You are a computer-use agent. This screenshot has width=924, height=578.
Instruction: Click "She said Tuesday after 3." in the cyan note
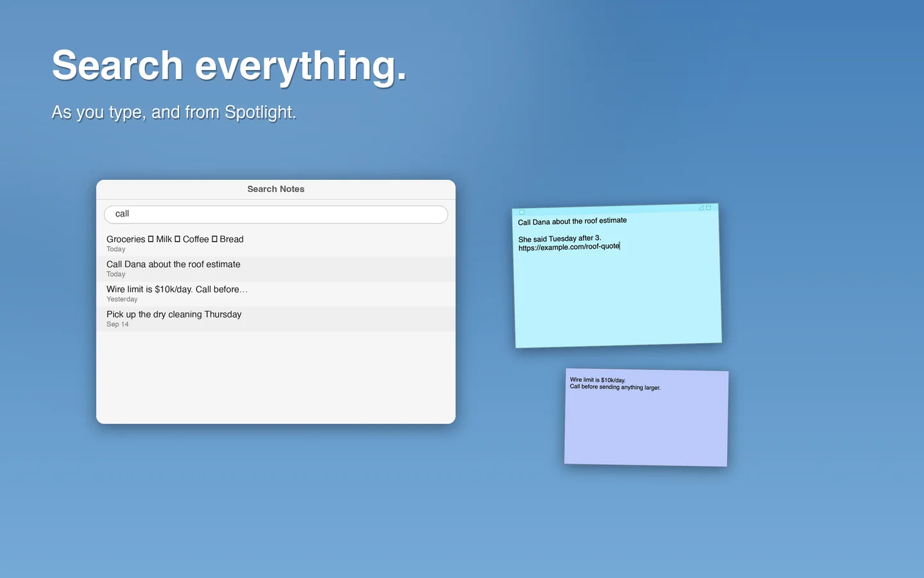tap(560, 238)
